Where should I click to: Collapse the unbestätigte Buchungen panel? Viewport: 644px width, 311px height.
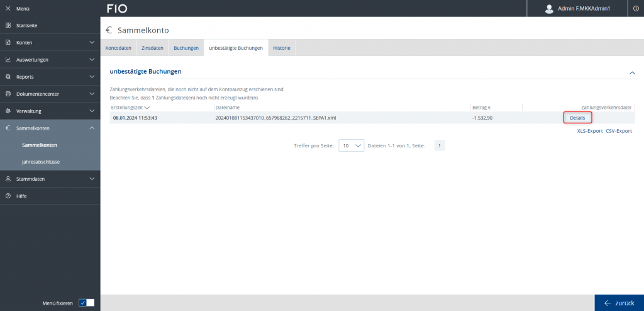point(632,72)
